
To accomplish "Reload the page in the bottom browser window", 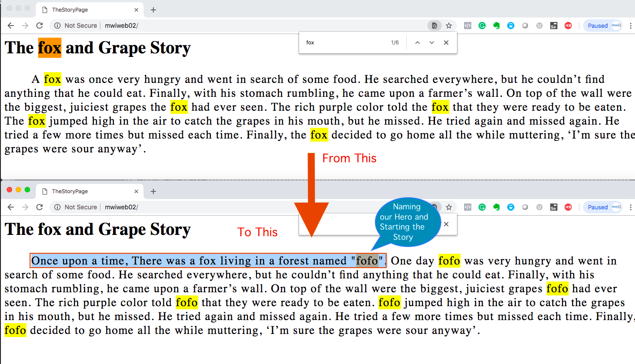I will click(x=39, y=207).
